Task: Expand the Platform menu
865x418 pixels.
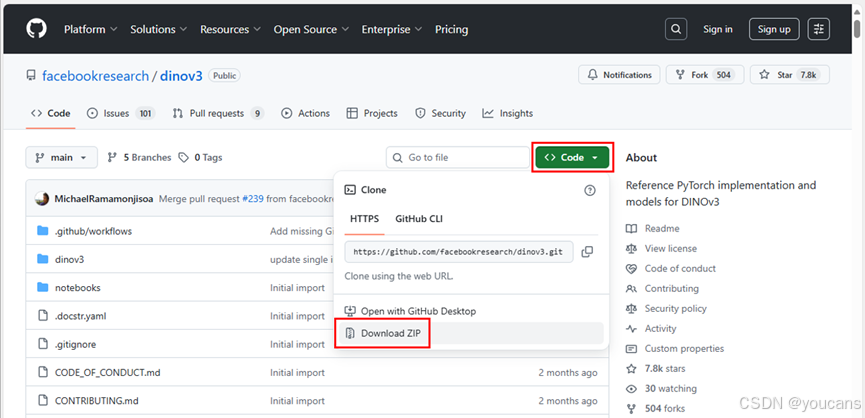Action: pos(90,29)
